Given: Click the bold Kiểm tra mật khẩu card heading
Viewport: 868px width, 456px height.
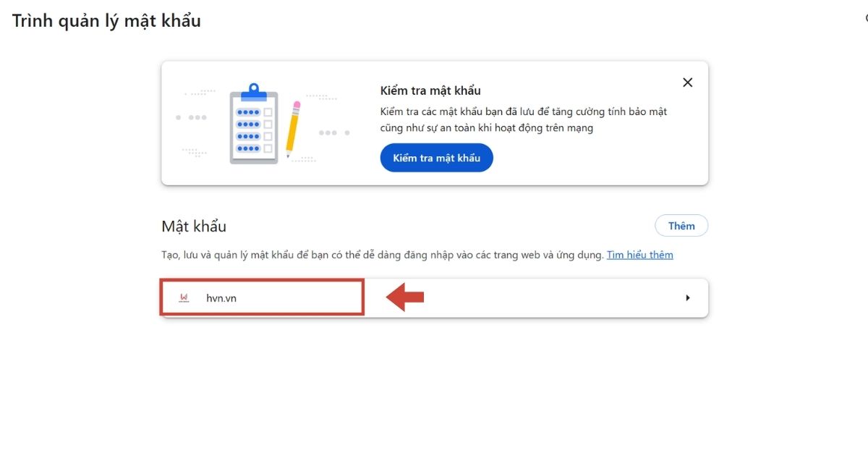Looking at the screenshot, I should (430, 90).
